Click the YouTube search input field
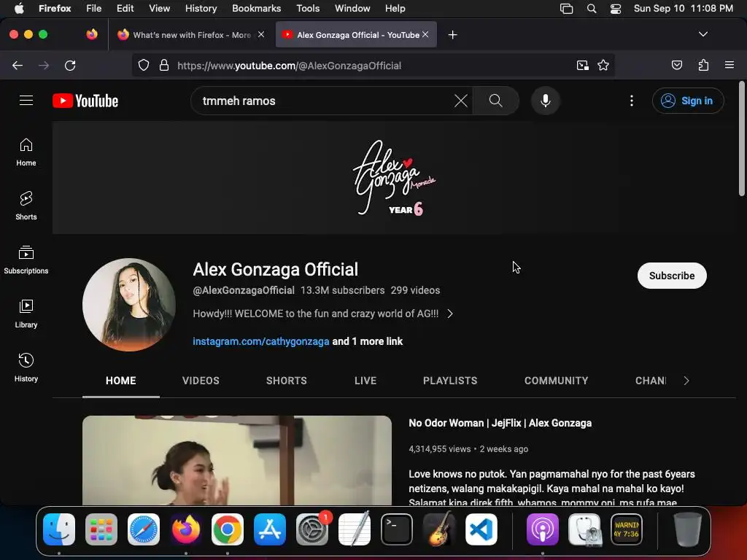This screenshot has width=747, height=560. [325, 101]
